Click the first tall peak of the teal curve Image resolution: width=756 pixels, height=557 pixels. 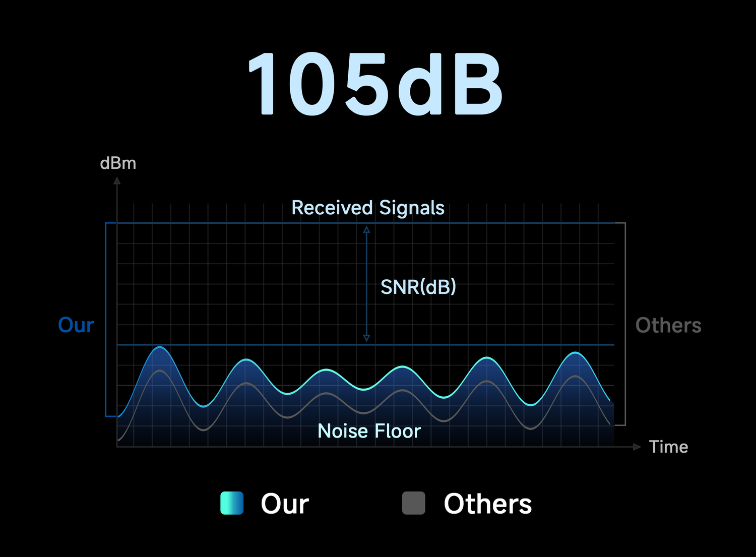[160, 347]
